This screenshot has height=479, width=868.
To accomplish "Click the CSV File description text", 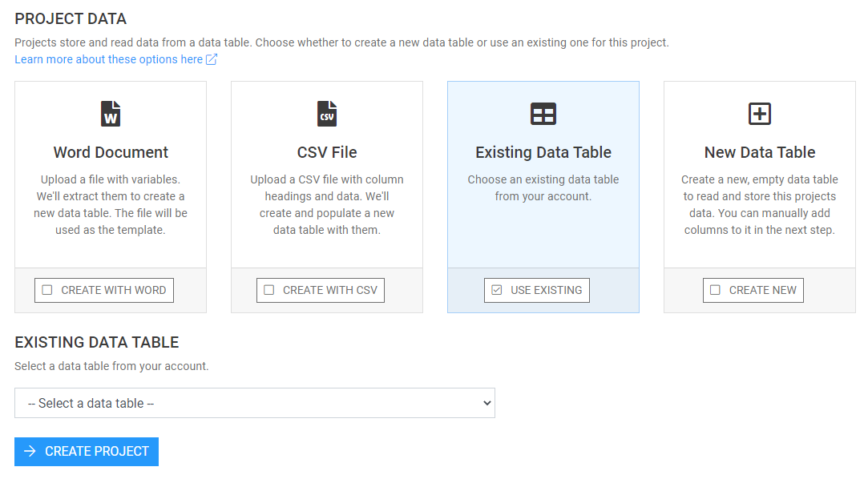I will [x=327, y=205].
